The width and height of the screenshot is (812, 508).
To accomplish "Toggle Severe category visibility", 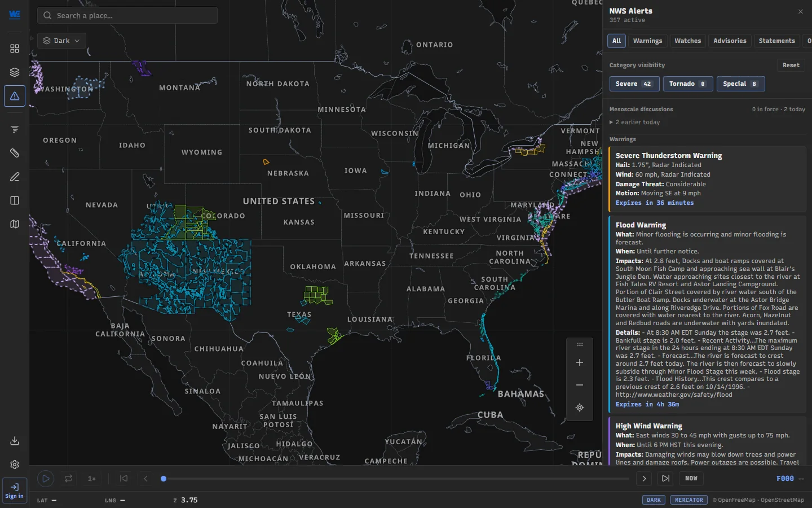I will (634, 84).
